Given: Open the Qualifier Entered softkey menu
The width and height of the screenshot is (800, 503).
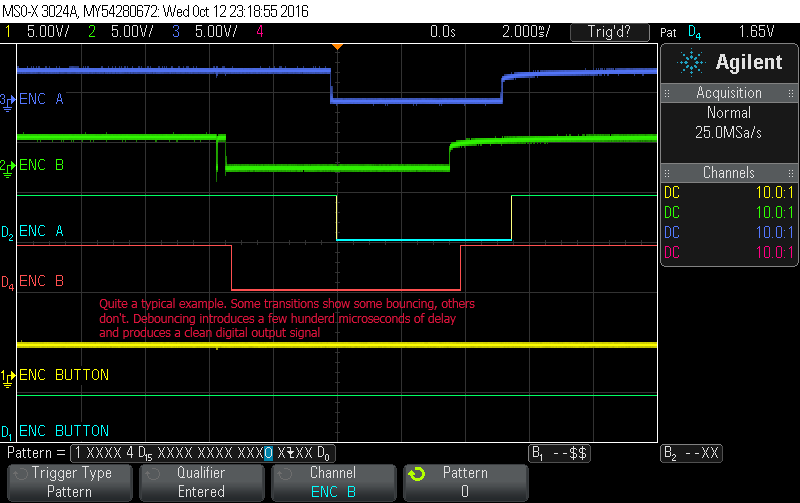Looking at the screenshot, I should pos(200,482).
